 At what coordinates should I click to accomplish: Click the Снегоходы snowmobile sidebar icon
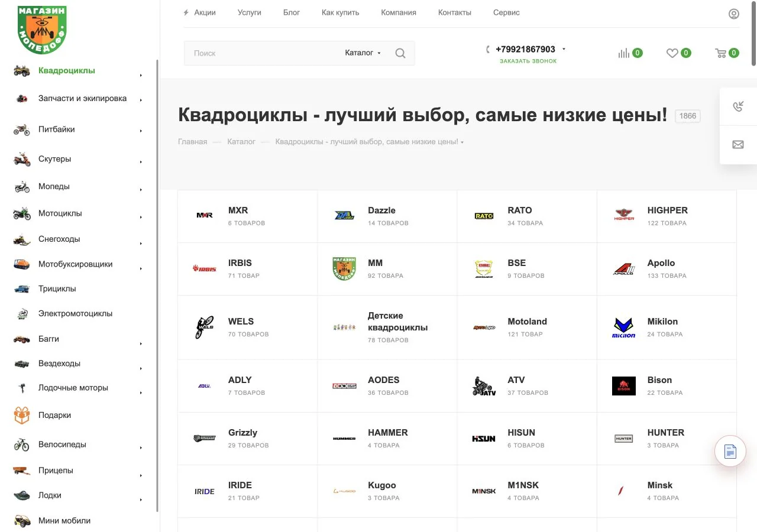point(22,239)
